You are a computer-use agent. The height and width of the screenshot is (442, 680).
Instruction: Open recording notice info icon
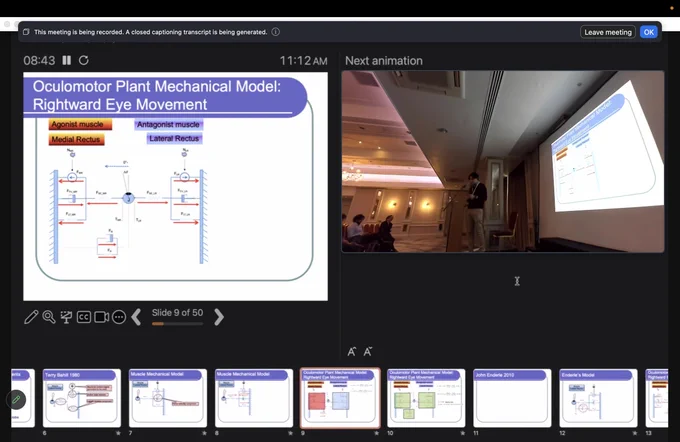tap(276, 32)
